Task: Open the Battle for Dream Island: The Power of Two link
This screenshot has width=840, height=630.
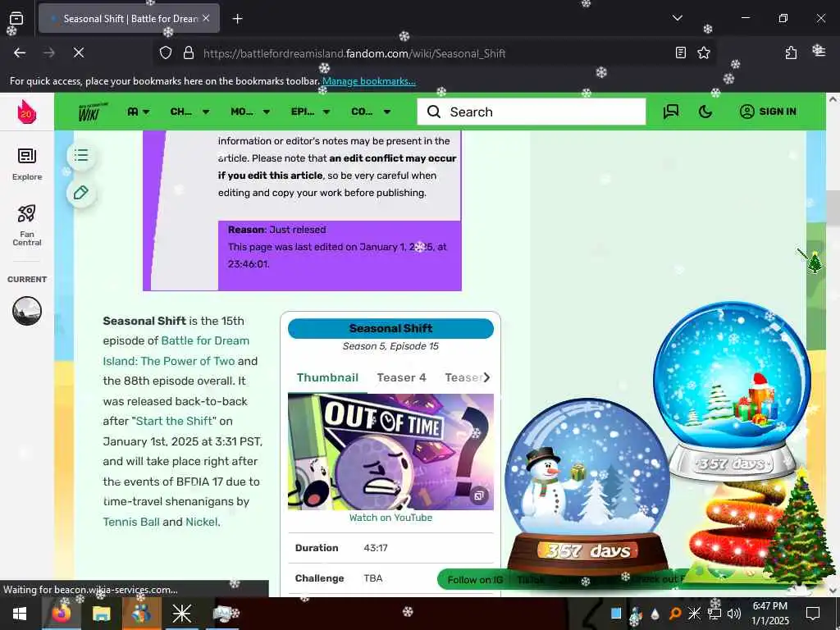Action: 176,351
